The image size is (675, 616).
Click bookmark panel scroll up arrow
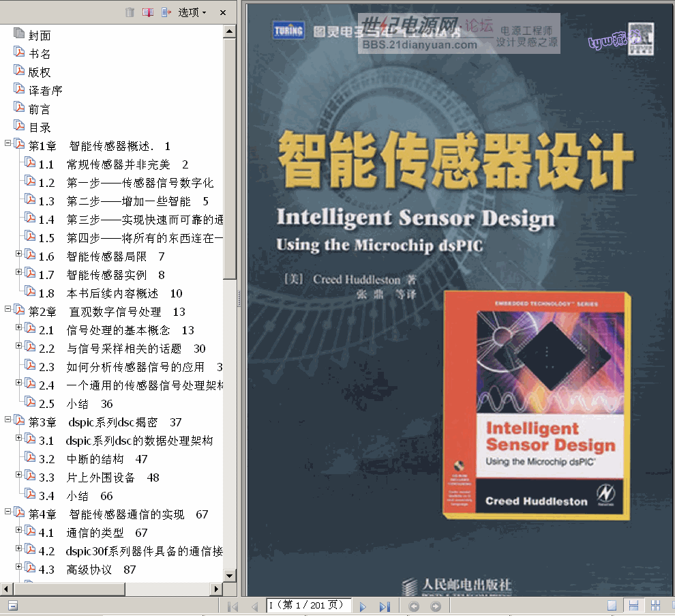point(230,31)
